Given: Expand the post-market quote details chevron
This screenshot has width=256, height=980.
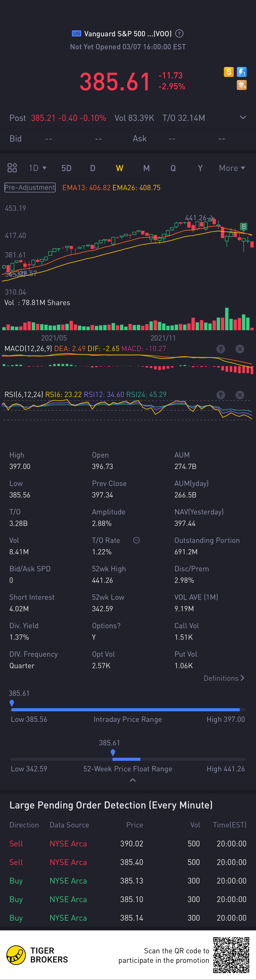Looking at the screenshot, I should [243, 117].
